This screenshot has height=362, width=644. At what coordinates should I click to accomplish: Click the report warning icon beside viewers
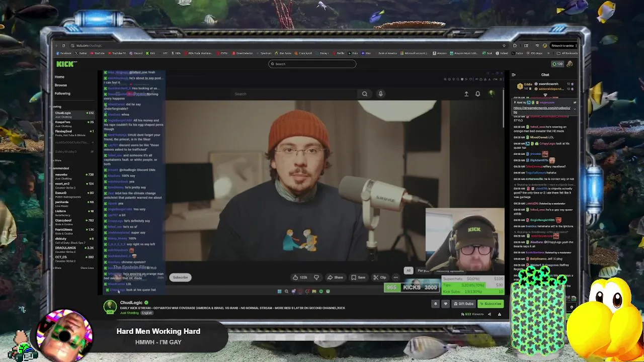[500, 314]
